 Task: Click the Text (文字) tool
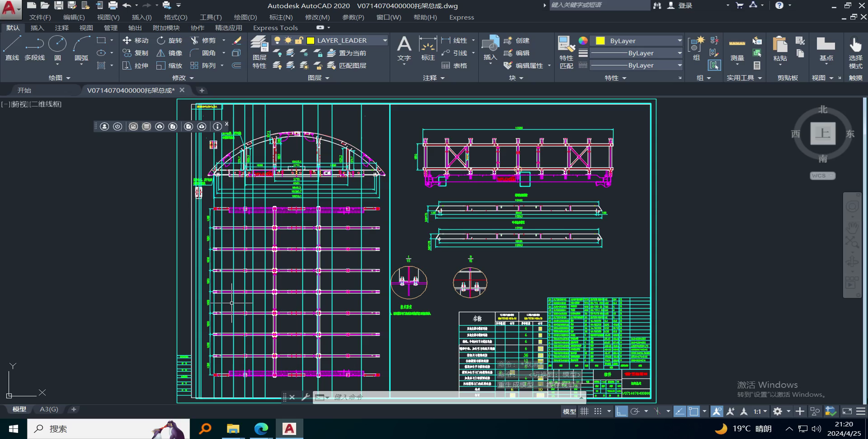404,49
